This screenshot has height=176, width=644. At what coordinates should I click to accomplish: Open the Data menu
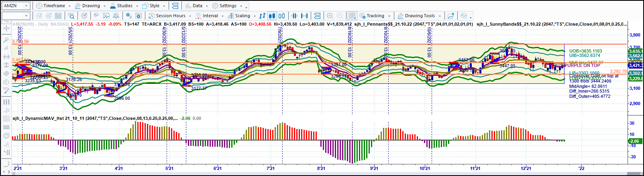point(197,6)
